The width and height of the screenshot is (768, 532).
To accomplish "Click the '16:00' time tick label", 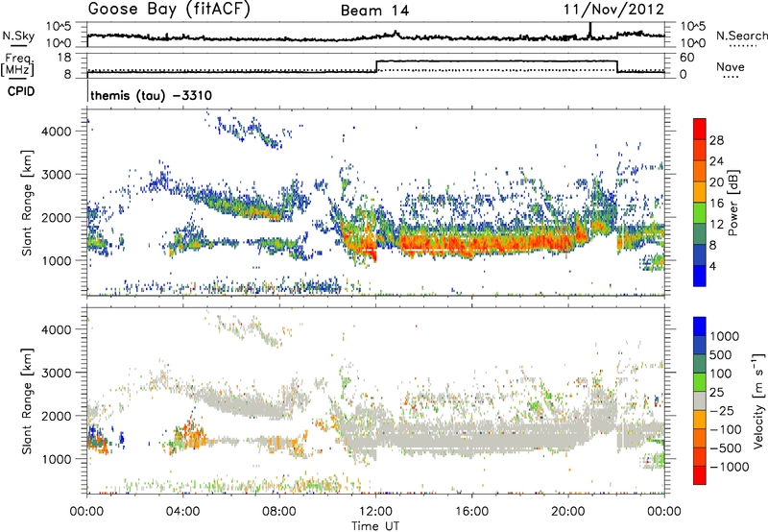I will 471,512.
